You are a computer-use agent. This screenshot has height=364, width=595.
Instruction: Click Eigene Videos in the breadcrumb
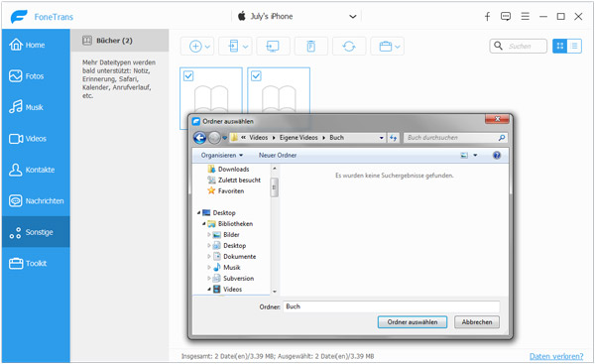[x=298, y=138]
